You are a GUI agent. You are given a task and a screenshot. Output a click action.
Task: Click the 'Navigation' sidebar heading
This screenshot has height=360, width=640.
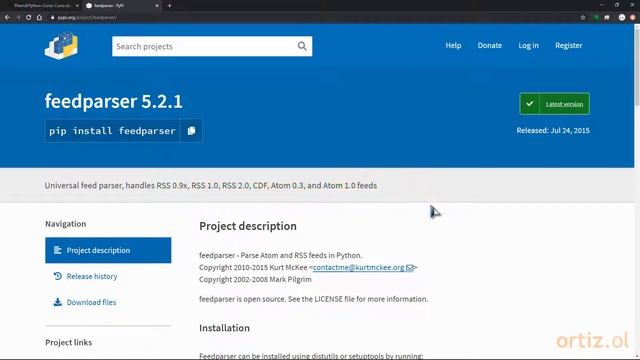point(66,224)
